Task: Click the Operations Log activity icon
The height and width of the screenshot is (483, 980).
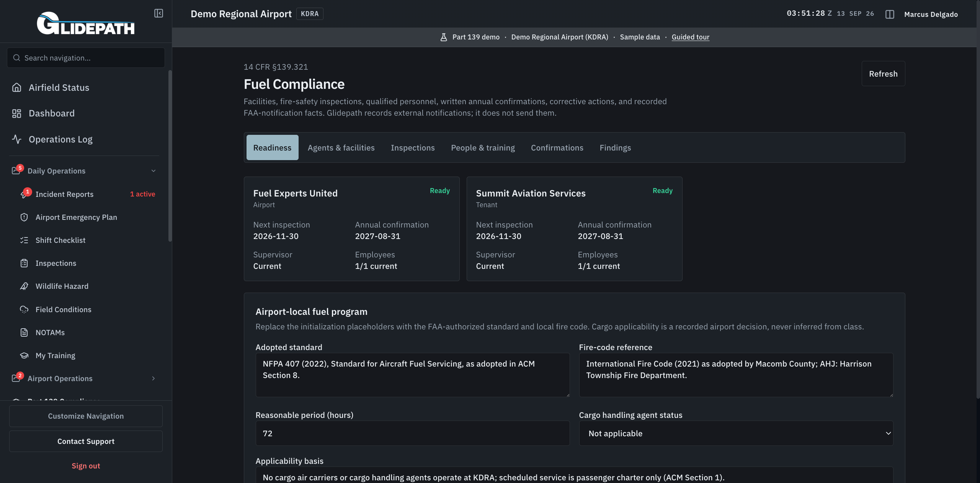Action: (x=16, y=139)
